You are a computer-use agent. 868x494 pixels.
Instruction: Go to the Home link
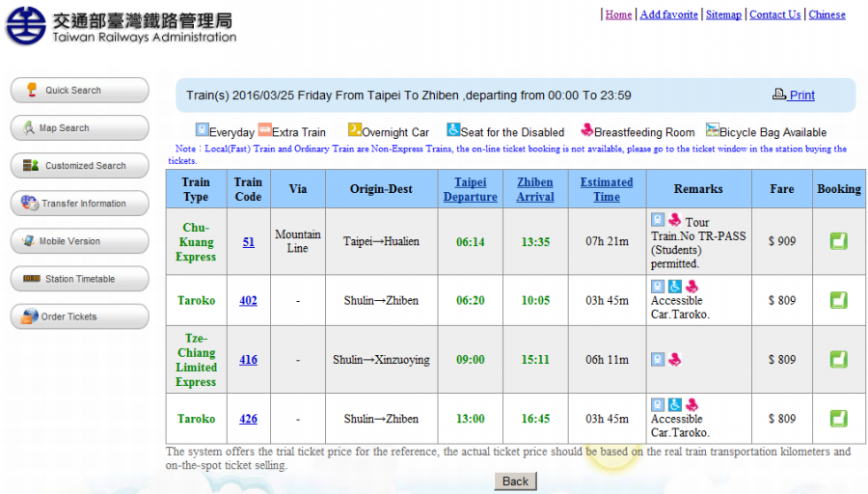(x=618, y=14)
